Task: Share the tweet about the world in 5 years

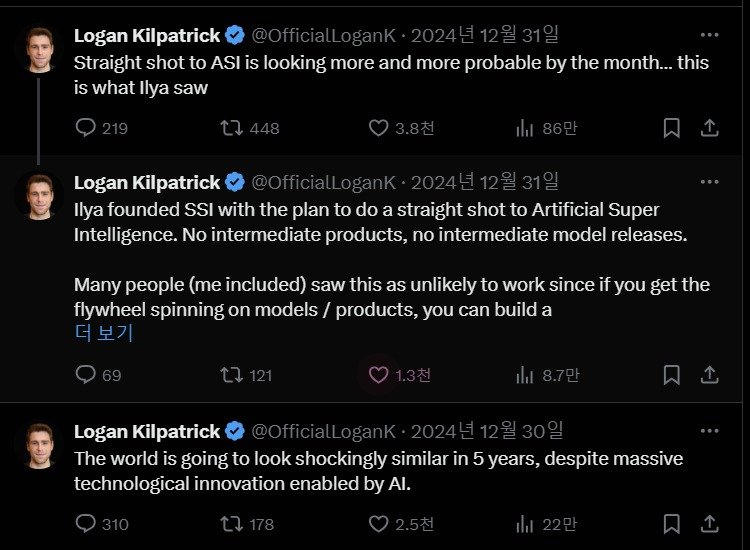Action: click(x=709, y=523)
